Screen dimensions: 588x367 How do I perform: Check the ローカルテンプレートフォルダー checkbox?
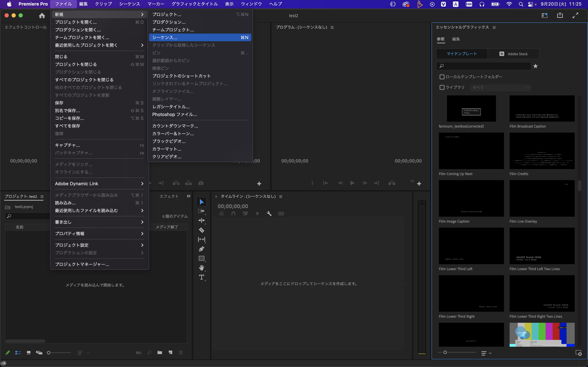coord(442,77)
